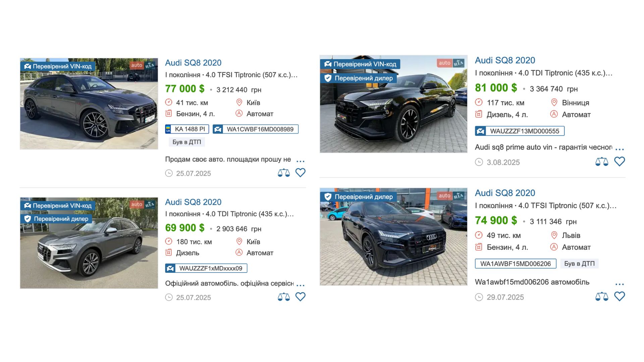
Task: Click license plate KA 1488 PI badge
Action: click(187, 129)
